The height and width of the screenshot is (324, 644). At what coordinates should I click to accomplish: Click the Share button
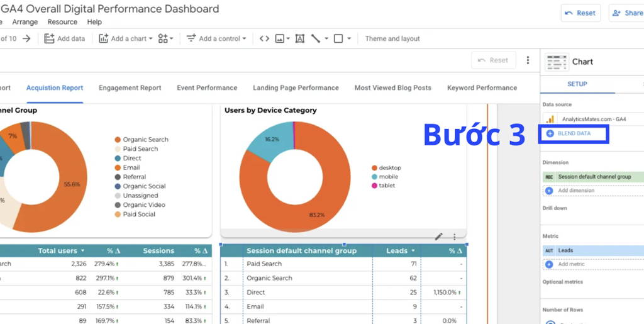(x=627, y=13)
